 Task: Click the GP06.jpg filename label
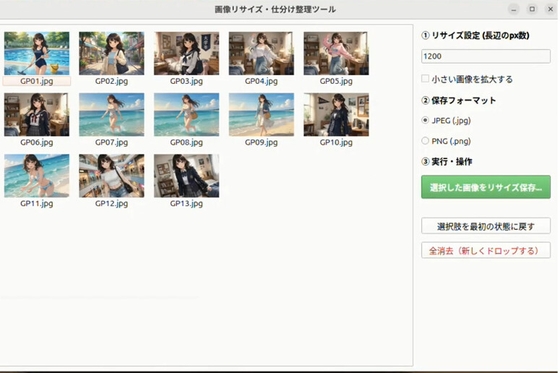(x=37, y=142)
